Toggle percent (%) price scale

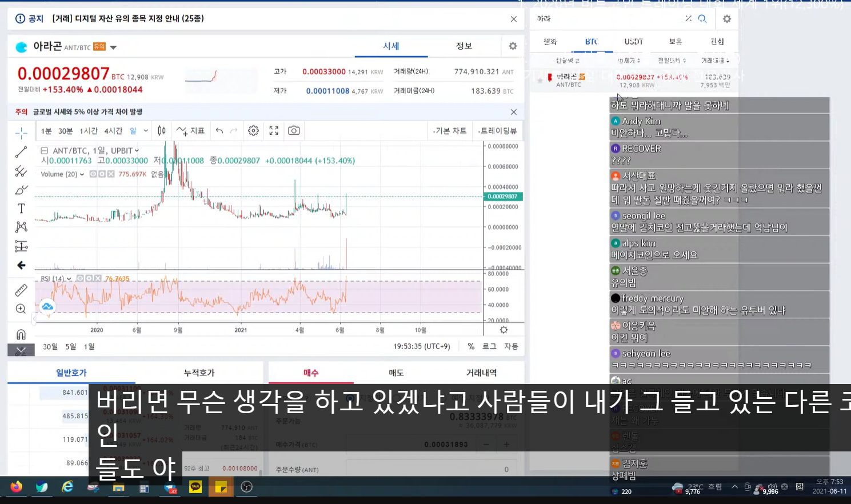[x=471, y=346]
